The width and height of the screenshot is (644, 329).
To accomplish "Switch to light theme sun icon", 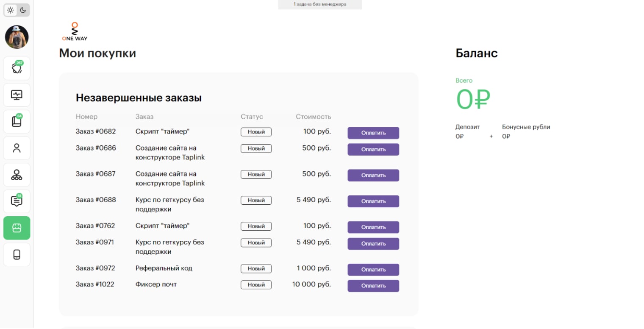I will (11, 10).
